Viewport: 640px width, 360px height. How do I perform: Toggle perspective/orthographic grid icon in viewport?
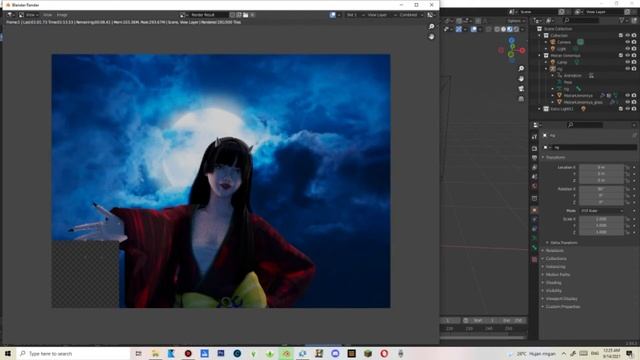[521, 99]
